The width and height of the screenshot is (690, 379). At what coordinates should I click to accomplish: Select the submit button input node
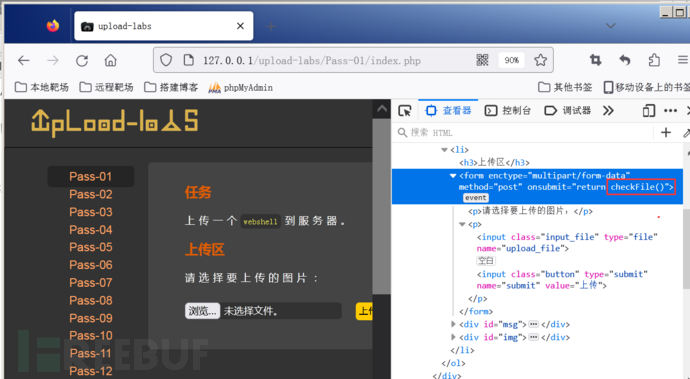click(x=562, y=280)
